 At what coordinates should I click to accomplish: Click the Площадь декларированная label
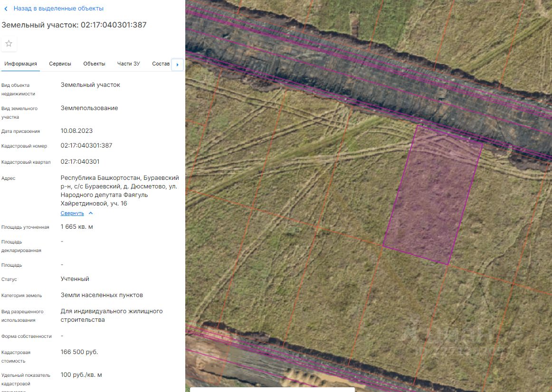coord(21,246)
